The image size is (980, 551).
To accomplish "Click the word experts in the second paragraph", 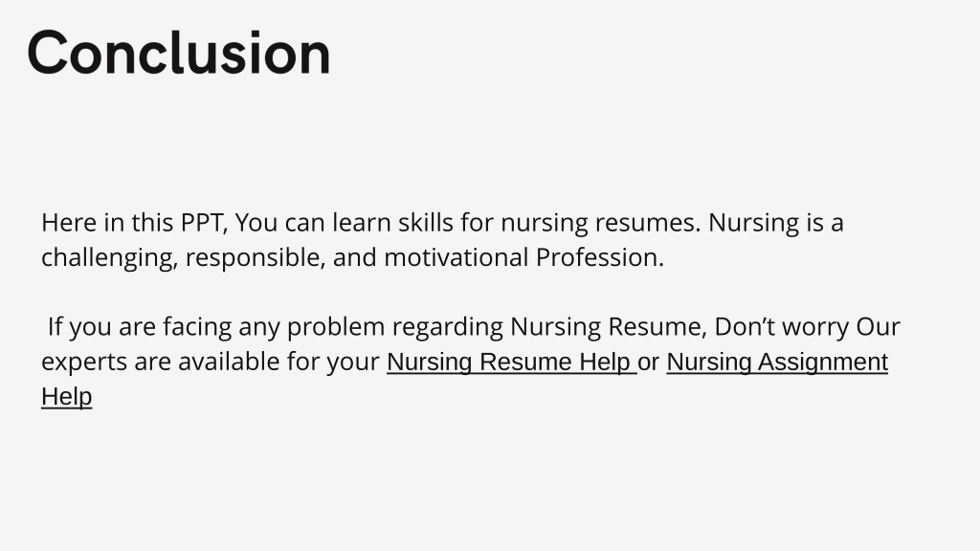I will (84, 363).
